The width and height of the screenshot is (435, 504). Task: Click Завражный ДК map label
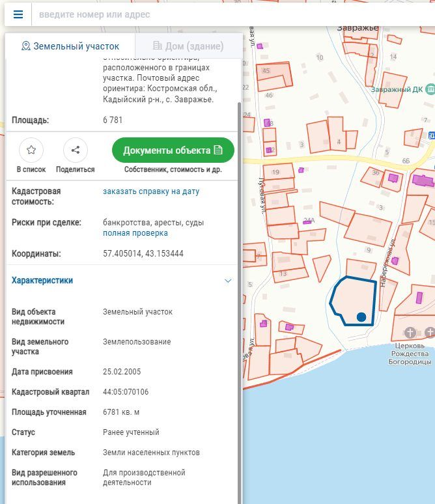pos(397,89)
